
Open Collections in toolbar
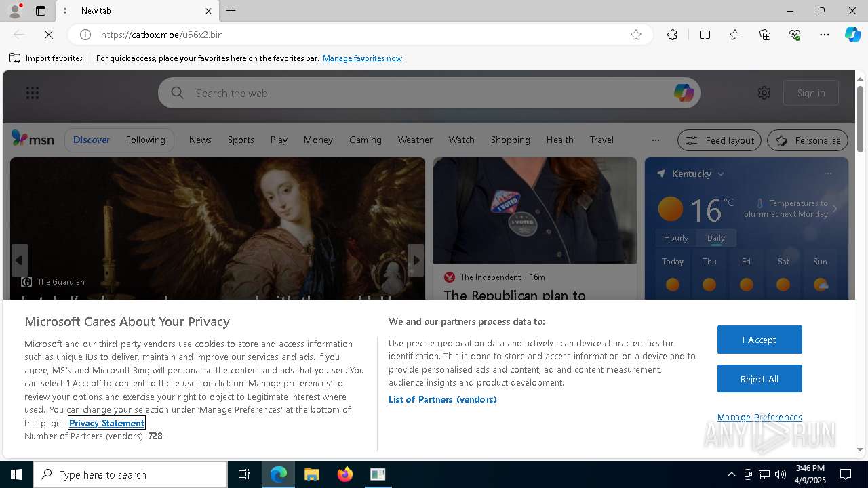[765, 35]
